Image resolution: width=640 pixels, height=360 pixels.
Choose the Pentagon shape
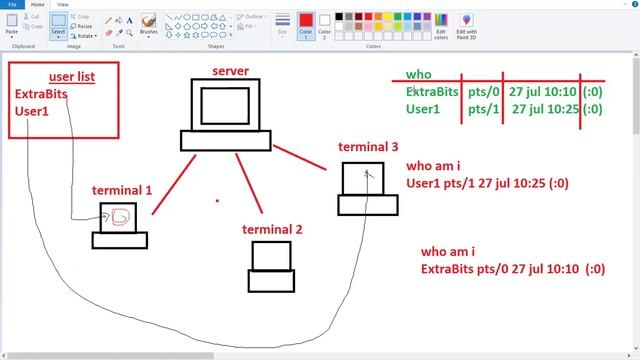[x=187, y=26]
